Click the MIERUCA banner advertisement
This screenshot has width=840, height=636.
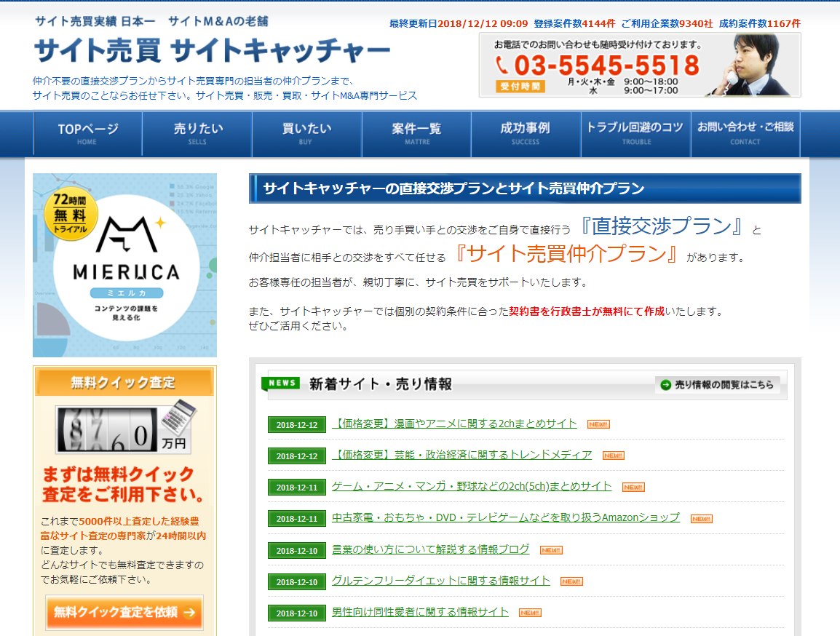[124, 265]
